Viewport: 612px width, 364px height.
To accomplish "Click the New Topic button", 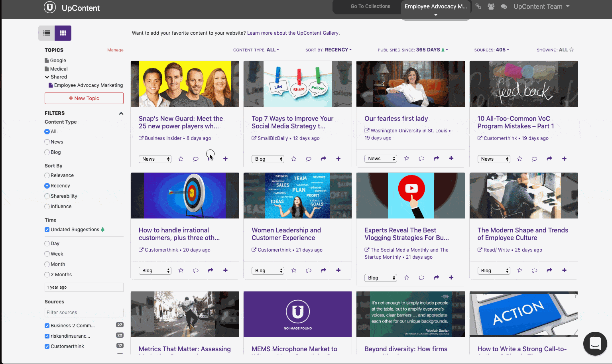I will point(84,98).
